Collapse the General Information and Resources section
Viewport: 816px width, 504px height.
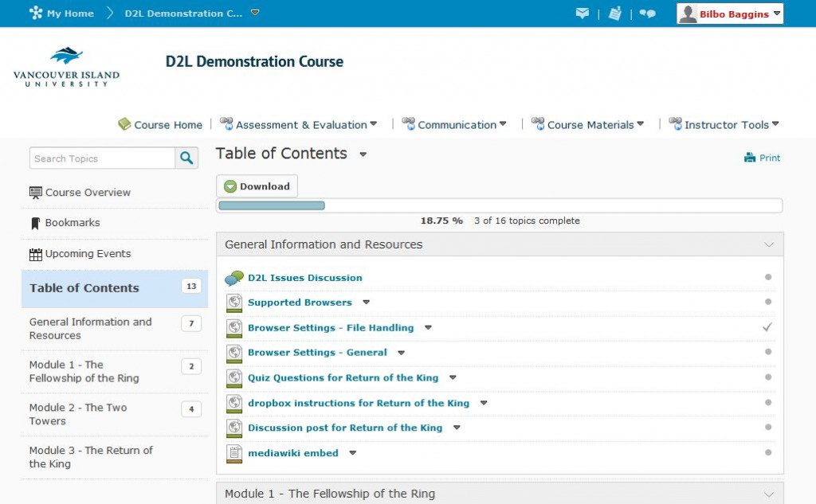pos(769,244)
